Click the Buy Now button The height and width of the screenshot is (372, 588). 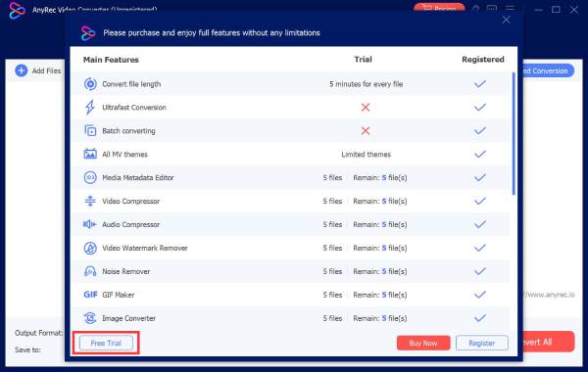click(x=423, y=343)
